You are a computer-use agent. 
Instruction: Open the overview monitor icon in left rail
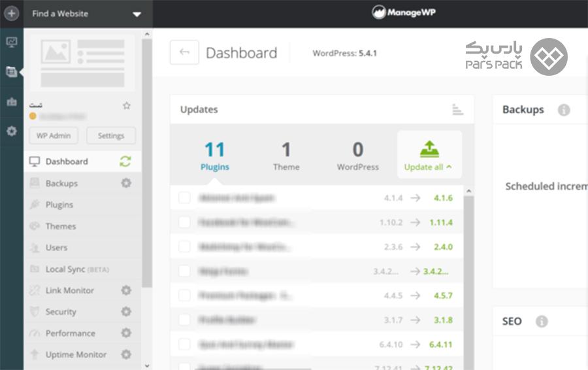point(12,42)
